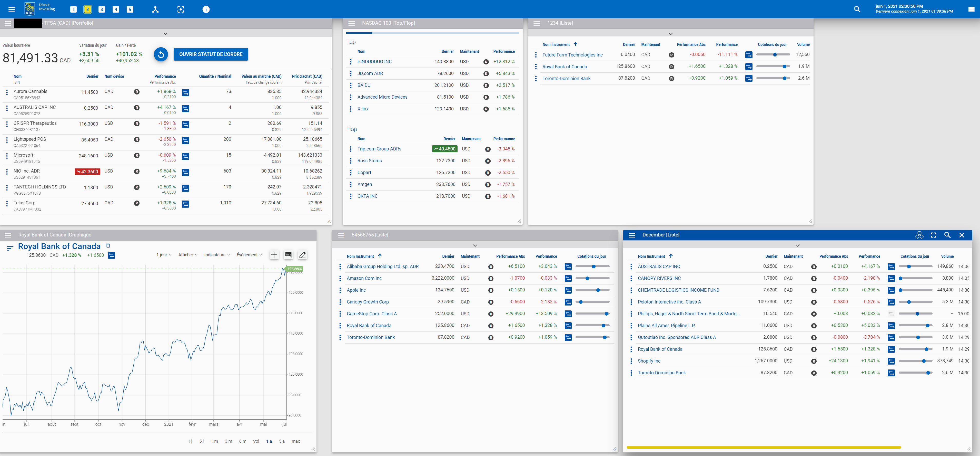Open the link-group circles icon in December panel
Viewport: 980px width, 456px height.
[x=919, y=235]
